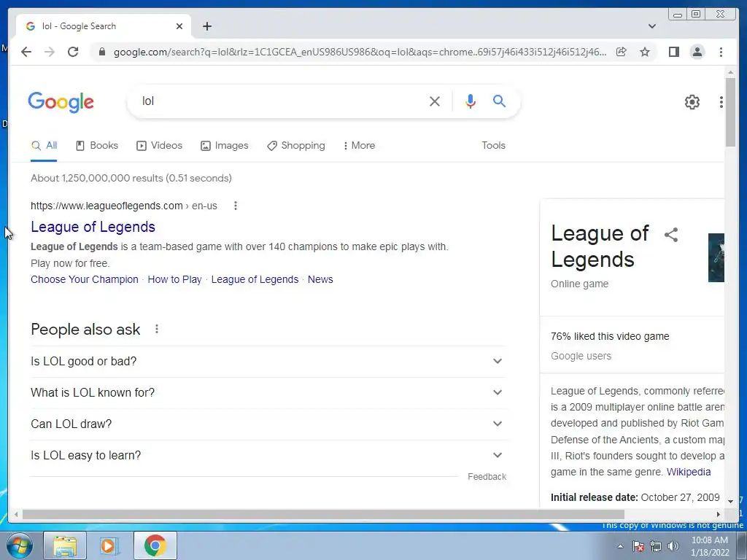Open options for leagueoflegends.com result
747x560 pixels.
[236, 206]
